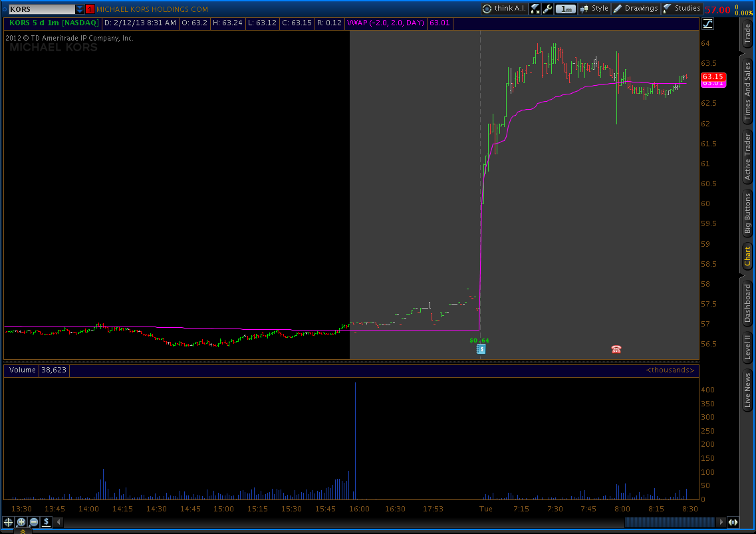Click the red 1 link-color box
This screenshot has width=756, height=534.
coord(90,9)
